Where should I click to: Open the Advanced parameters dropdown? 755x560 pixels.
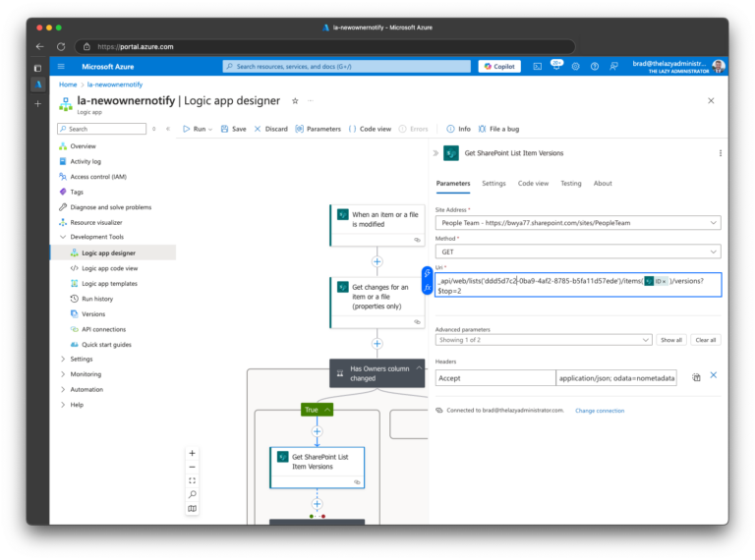click(544, 340)
